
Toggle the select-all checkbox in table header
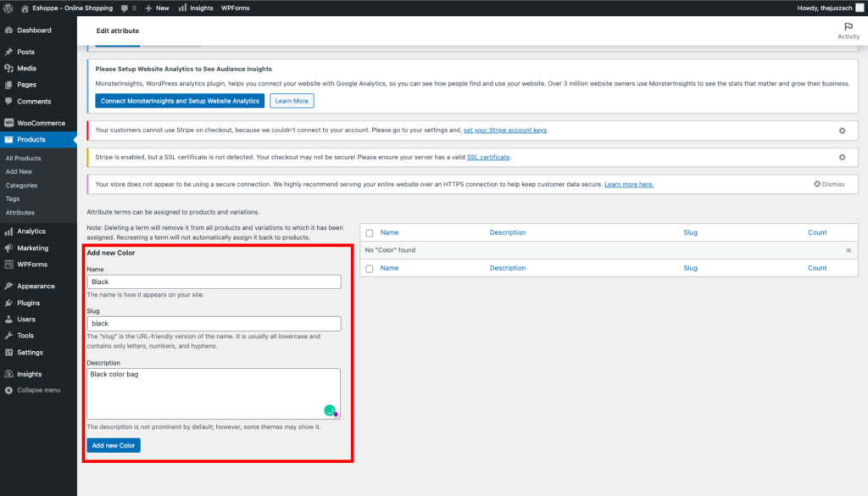point(370,233)
